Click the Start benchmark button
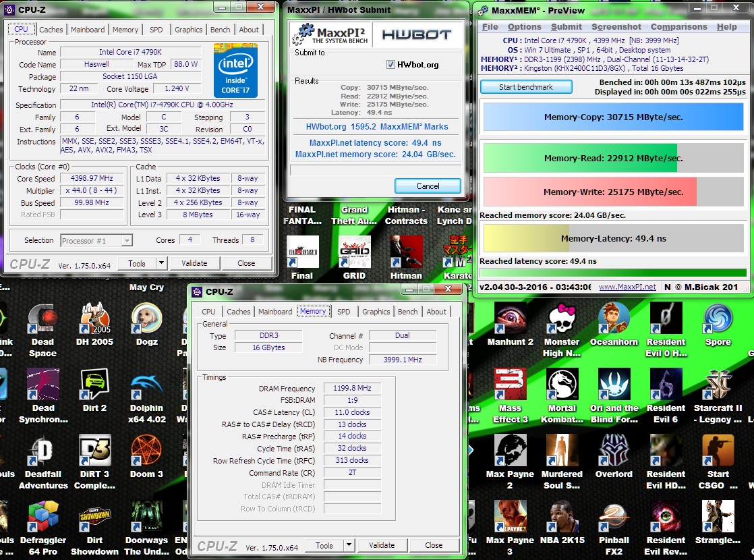 [526, 87]
